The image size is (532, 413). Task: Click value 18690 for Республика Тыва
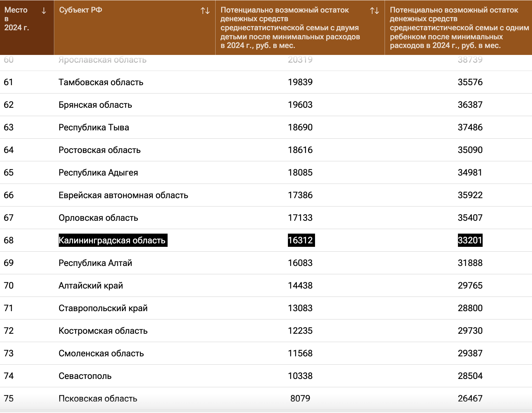coord(300,127)
